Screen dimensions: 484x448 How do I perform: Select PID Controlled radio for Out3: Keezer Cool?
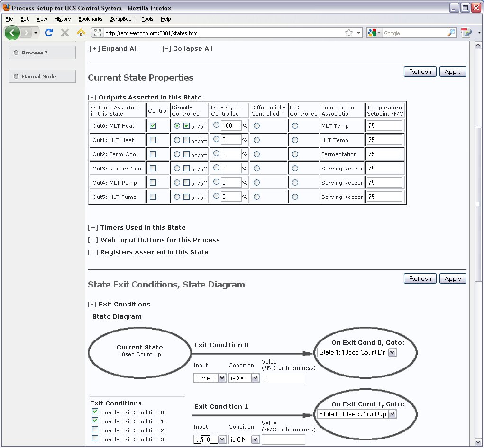(295, 168)
